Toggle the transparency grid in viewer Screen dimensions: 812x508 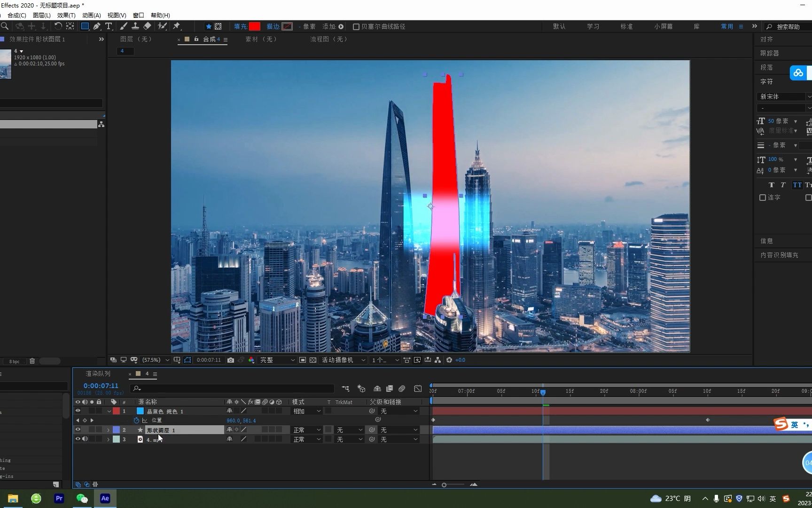click(313, 360)
